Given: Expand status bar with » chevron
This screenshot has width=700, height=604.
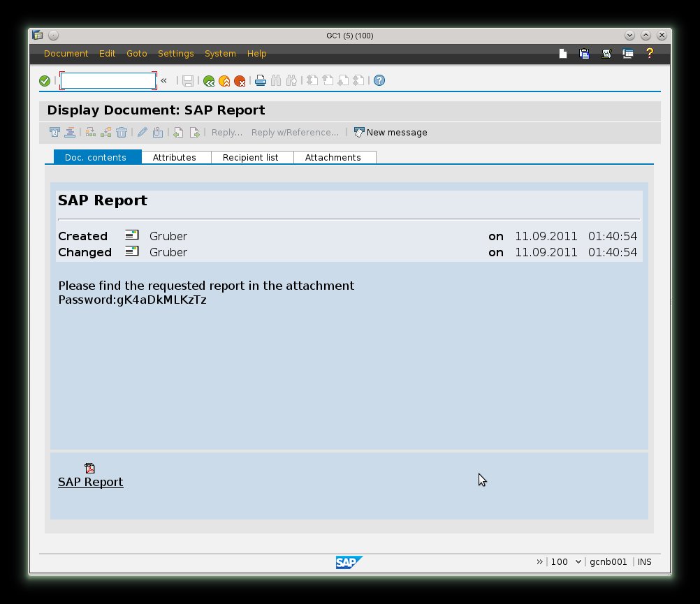Looking at the screenshot, I should (x=539, y=561).
